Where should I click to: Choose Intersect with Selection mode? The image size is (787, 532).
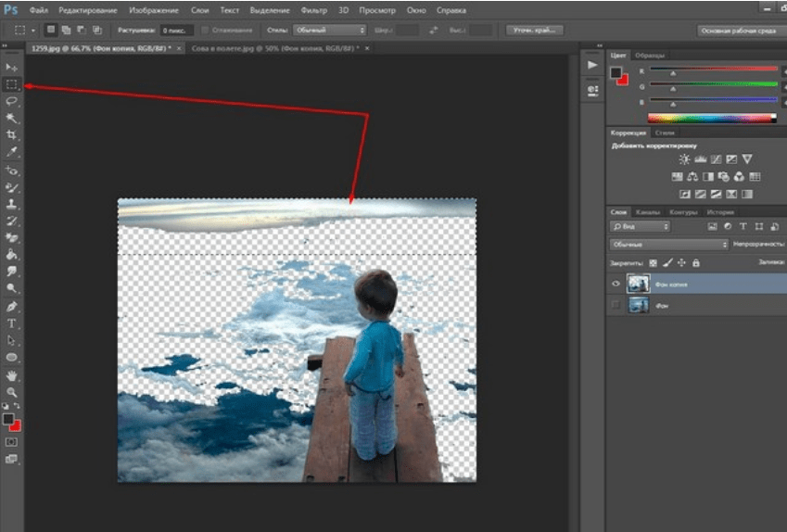point(97,30)
